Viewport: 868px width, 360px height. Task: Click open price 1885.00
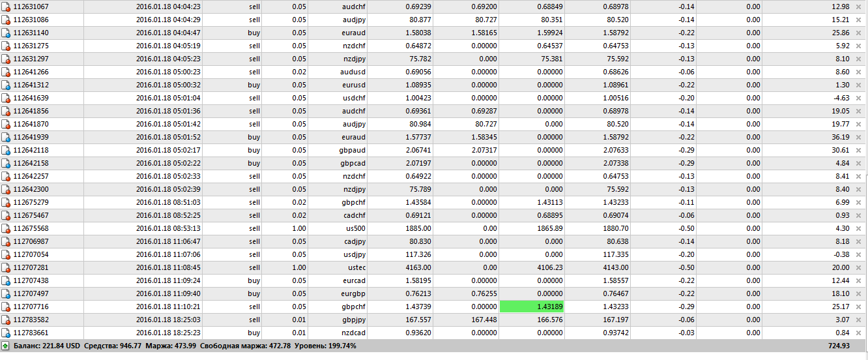[x=418, y=228]
